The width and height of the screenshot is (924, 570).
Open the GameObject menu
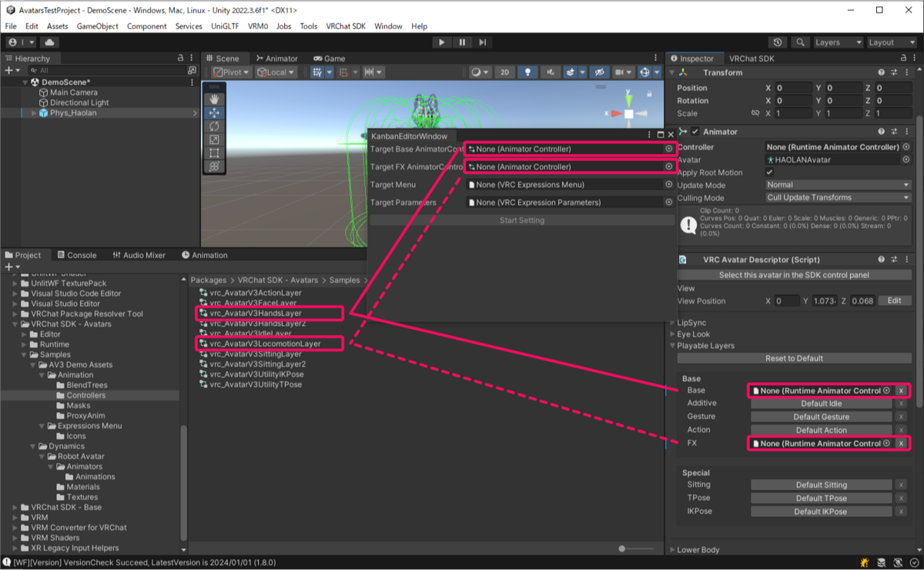click(97, 26)
